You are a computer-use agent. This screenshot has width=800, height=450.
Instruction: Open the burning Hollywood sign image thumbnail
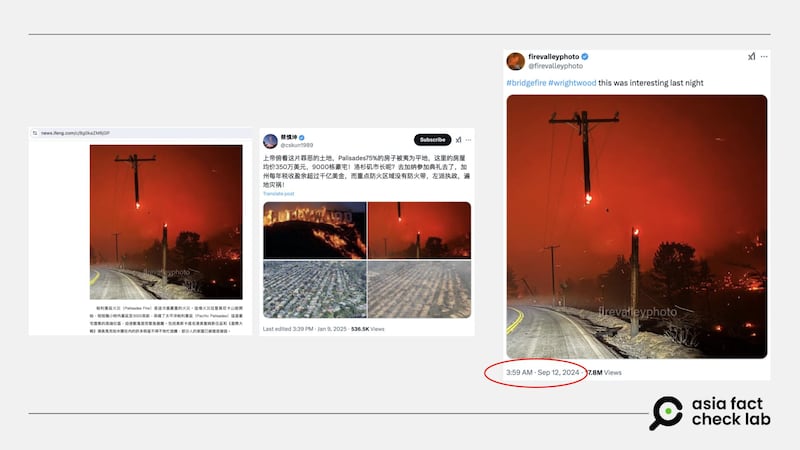315,230
